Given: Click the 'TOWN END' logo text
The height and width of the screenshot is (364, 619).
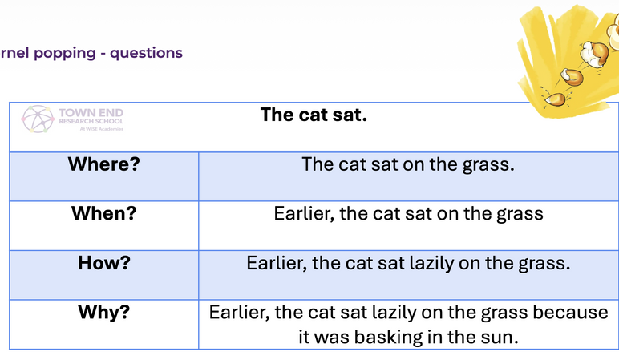Looking at the screenshot, I should tap(91, 113).
